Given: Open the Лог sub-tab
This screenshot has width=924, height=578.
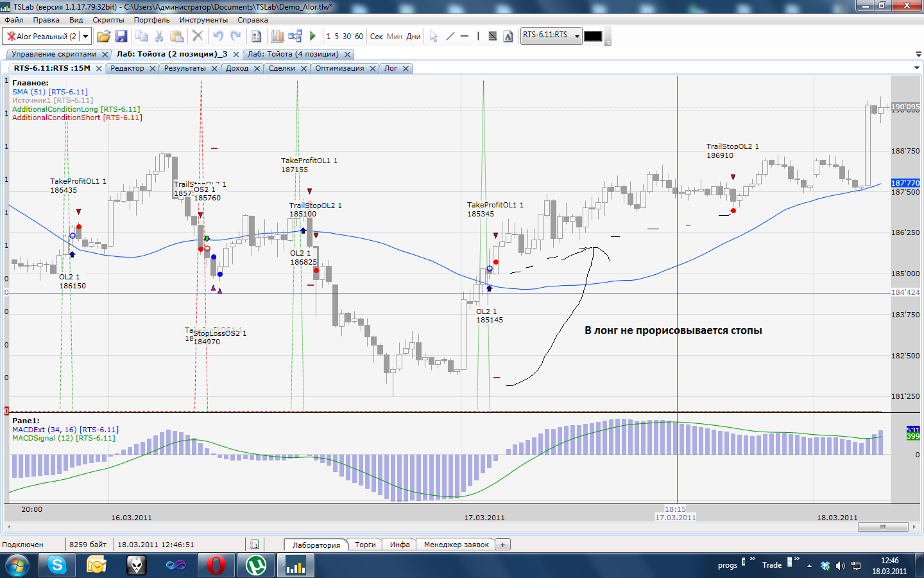Looking at the screenshot, I should [x=391, y=68].
